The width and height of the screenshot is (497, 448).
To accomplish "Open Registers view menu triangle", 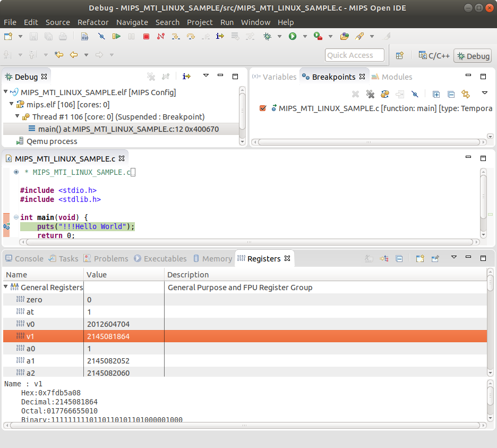I will (454, 257).
